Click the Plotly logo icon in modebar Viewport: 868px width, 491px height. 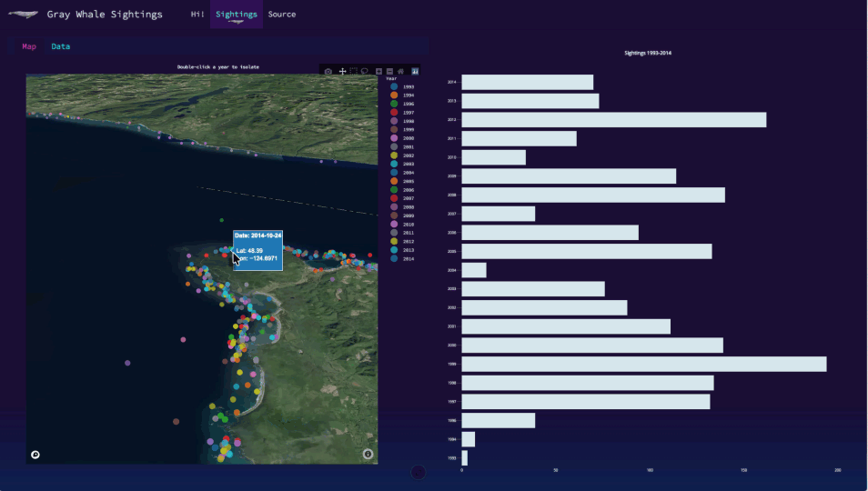pos(415,71)
